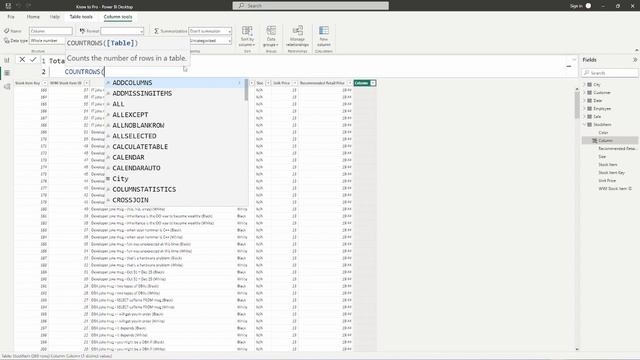Choose the City table from autocomplete list

(x=176, y=179)
